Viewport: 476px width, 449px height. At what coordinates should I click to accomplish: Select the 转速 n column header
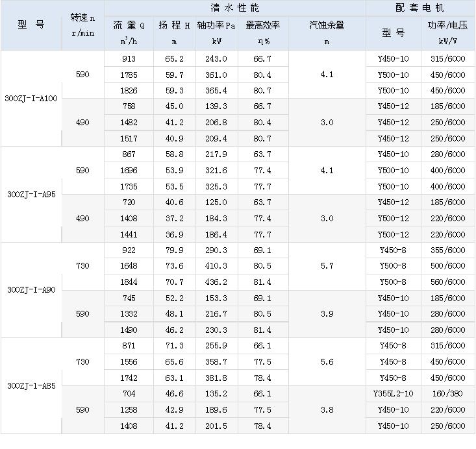[x=82, y=25]
